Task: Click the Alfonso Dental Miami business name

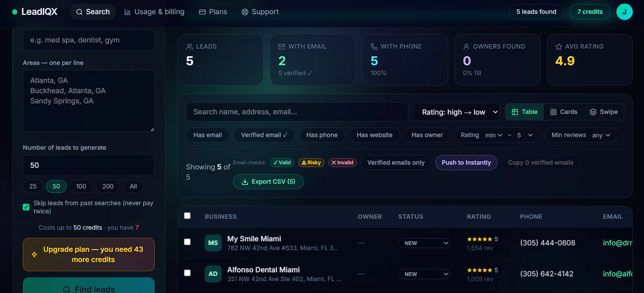Action: tap(263, 270)
